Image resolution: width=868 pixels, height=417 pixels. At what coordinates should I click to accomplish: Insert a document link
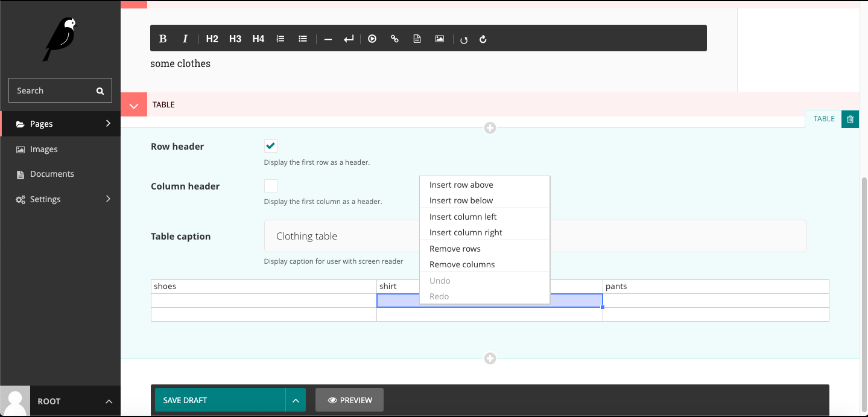point(417,39)
